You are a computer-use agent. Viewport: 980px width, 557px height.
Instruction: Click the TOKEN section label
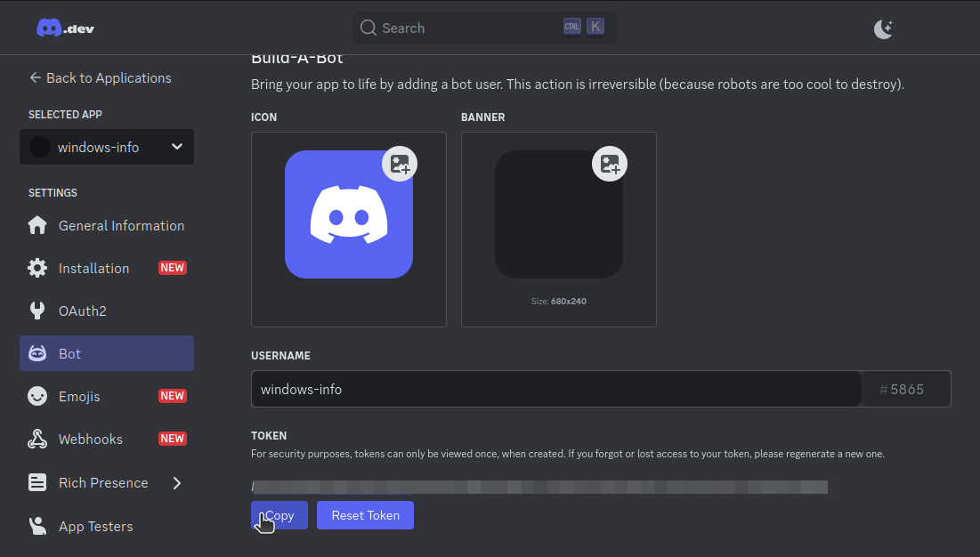[x=269, y=436]
